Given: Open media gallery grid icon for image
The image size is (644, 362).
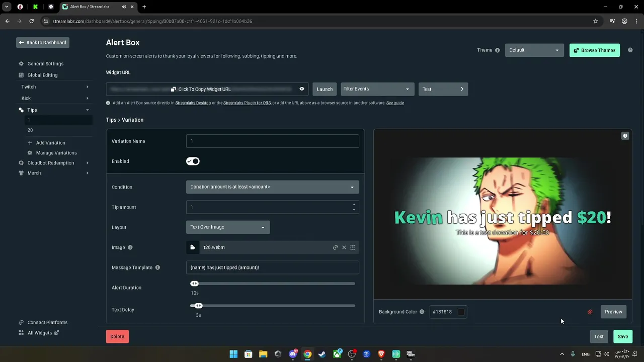Looking at the screenshot, I should click(x=353, y=247).
